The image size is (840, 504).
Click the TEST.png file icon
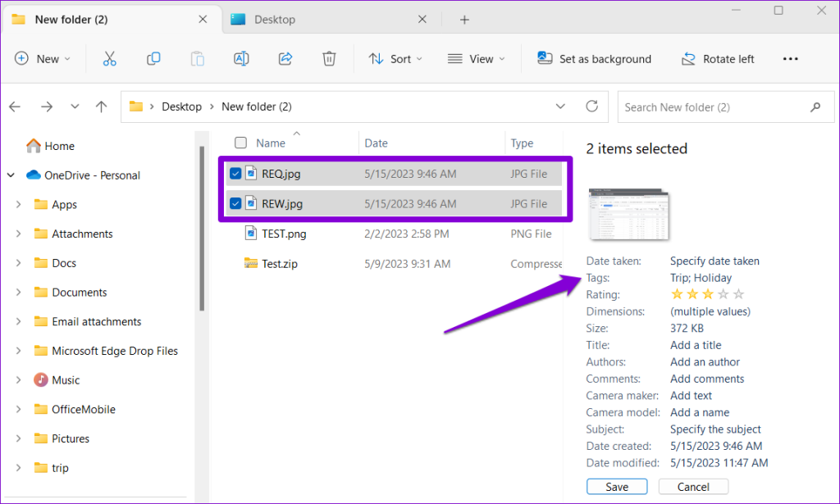(x=251, y=234)
